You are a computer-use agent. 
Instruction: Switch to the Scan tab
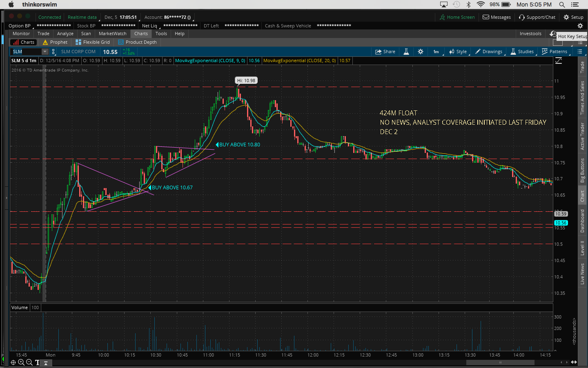(x=86, y=34)
